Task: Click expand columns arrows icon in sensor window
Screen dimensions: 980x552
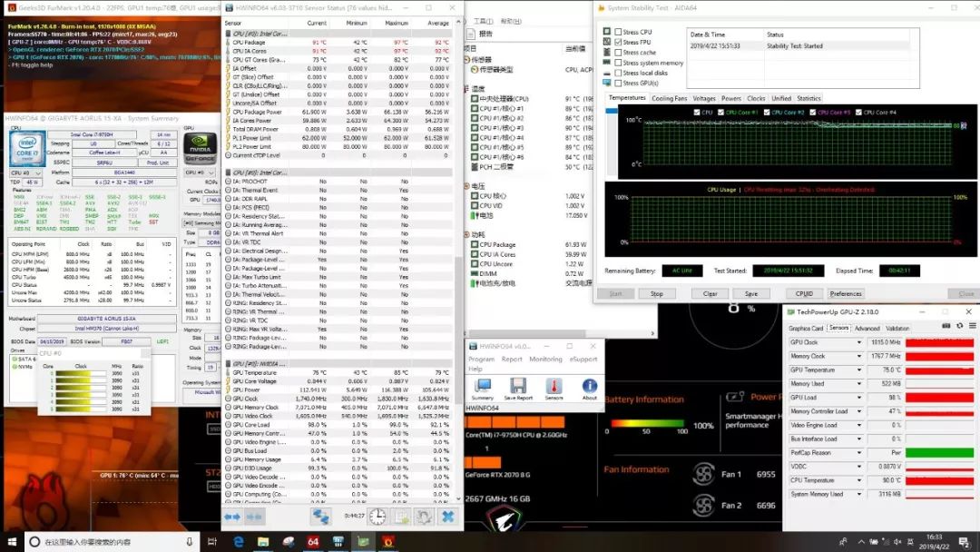Action: (x=232, y=517)
